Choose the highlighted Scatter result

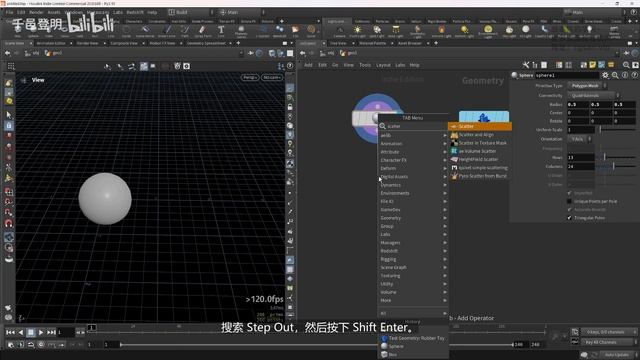pyautogui.click(x=480, y=127)
